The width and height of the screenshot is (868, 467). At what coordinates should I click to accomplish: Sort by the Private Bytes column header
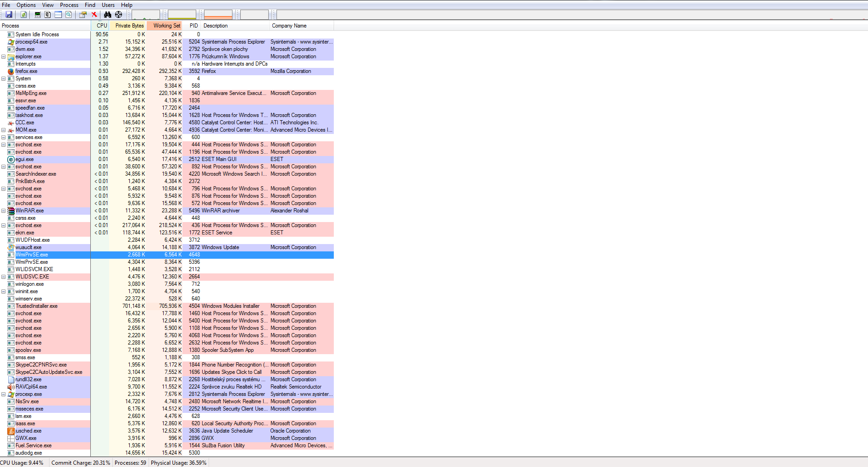pyautogui.click(x=128, y=26)
